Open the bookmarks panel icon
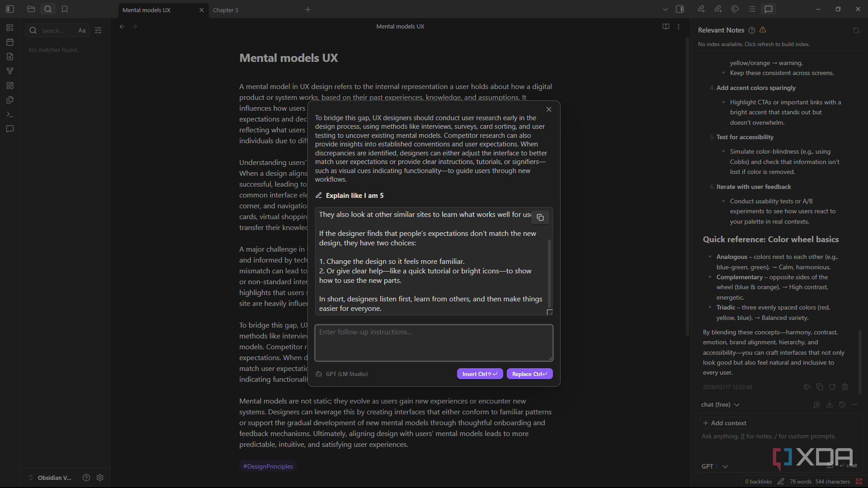 (x=65, y=9)
